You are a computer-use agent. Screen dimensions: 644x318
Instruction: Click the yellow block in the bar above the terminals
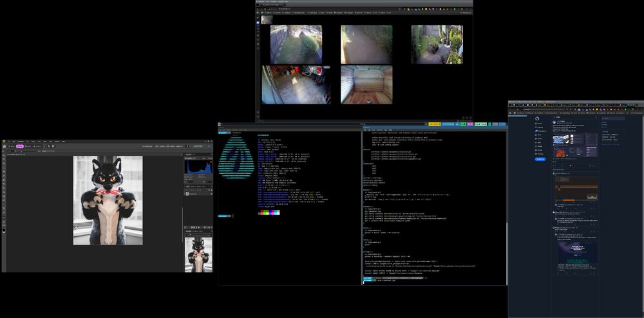[x=435, y=124]
